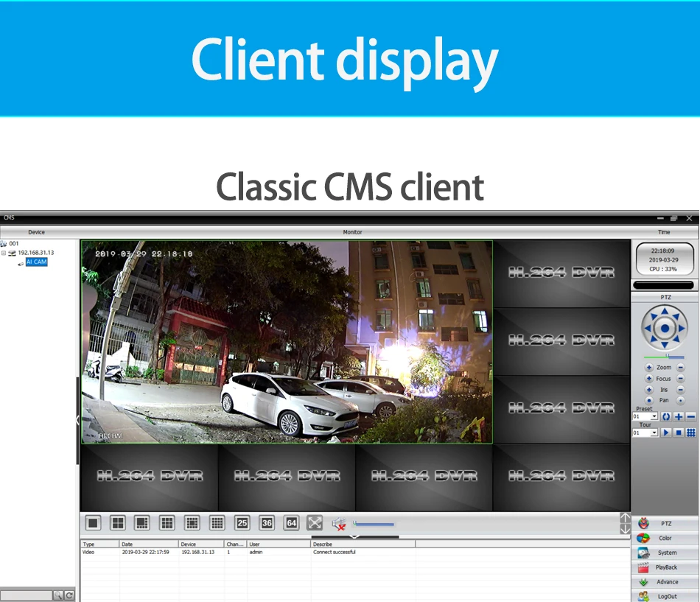The width and height of the screenshot is (700, 602).
Task: Switch to 36-channel layout
Action: tap(267, 522)
